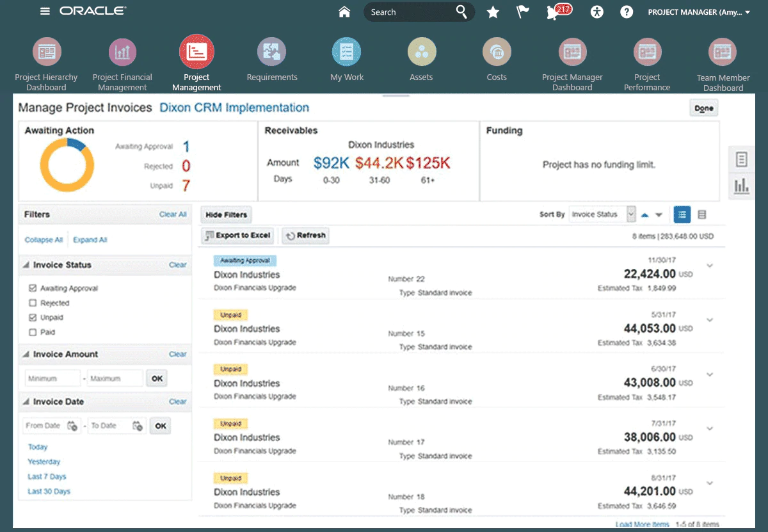Click the Export to Excel button
The height and width of the screenshot is (532, 768).
click(237, 236)
